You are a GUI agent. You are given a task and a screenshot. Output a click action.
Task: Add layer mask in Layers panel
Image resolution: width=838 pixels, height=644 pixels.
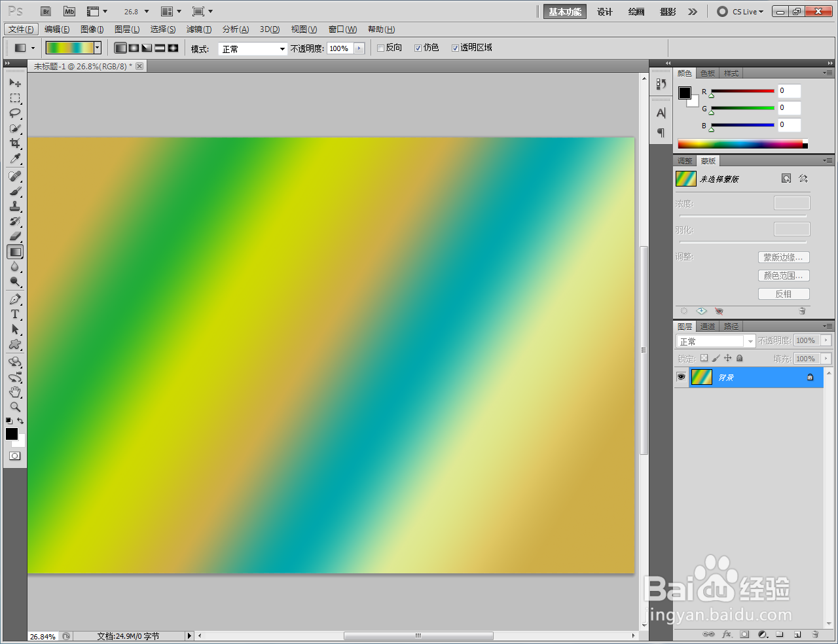click(744, 634)
